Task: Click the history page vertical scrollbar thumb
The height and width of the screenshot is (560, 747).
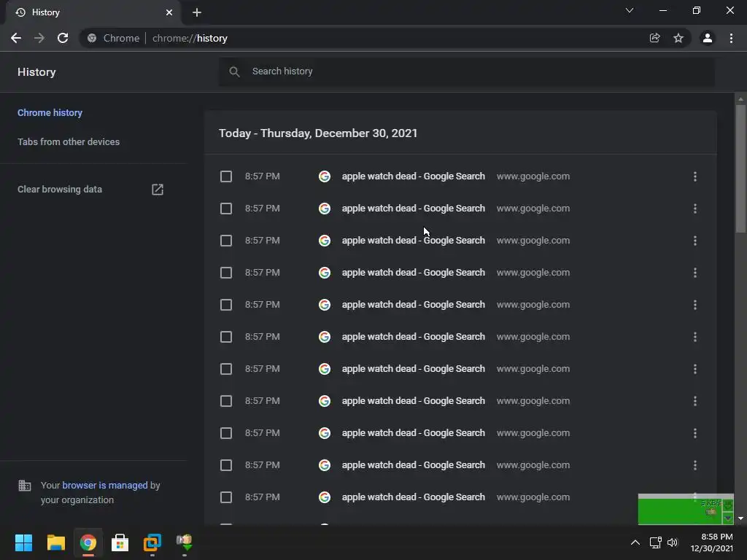Action: (740, 169)
